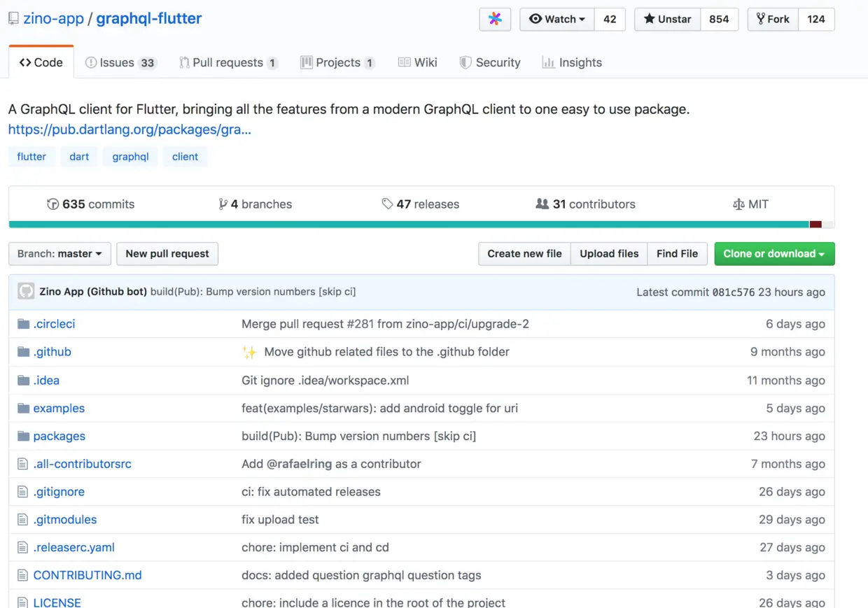Open the pub.dartlang.org package link
This screenshot has height=608, width=868.
click(x=129, y=129)
